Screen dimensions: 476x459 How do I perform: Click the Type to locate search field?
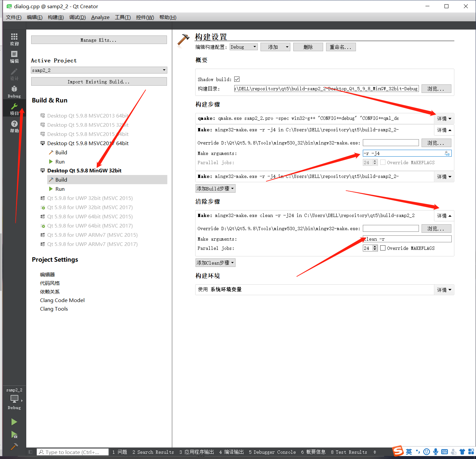pos(73,452)
